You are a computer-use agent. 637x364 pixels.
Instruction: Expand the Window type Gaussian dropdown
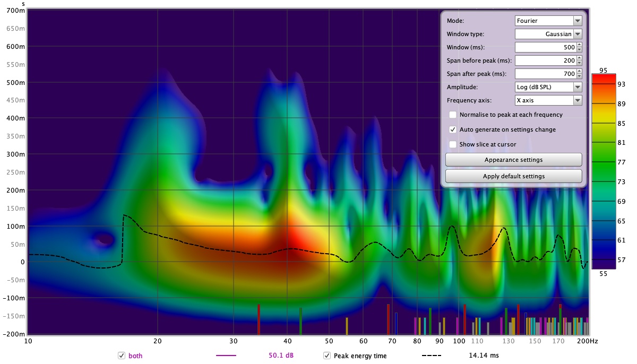(548, 34)
